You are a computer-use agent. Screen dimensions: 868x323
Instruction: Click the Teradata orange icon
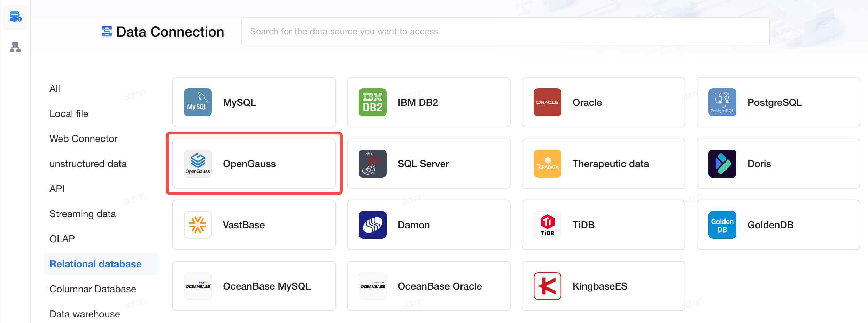coord(548,164)
